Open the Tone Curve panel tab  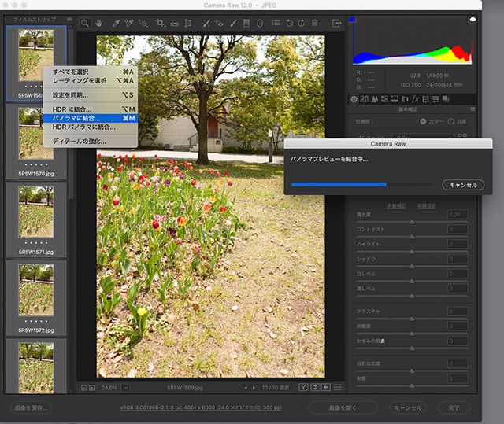[x=364, y=99]
